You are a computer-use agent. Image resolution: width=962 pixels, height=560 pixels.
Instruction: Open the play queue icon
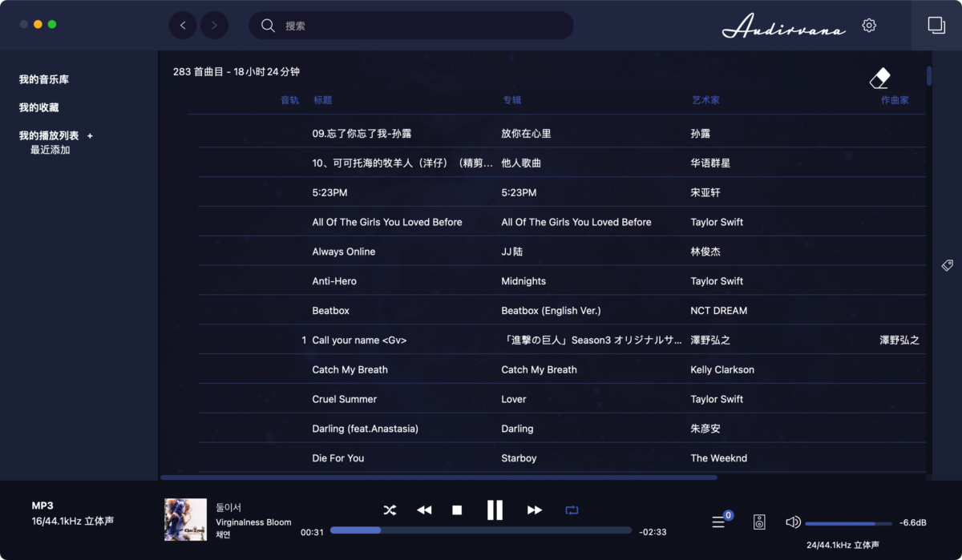tap(719, 522)
